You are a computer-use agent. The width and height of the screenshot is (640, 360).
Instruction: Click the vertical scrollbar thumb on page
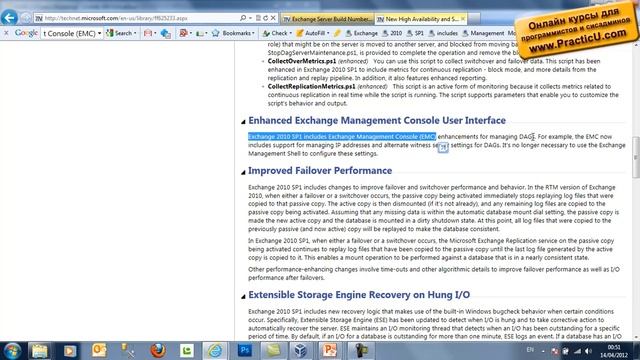636,157
